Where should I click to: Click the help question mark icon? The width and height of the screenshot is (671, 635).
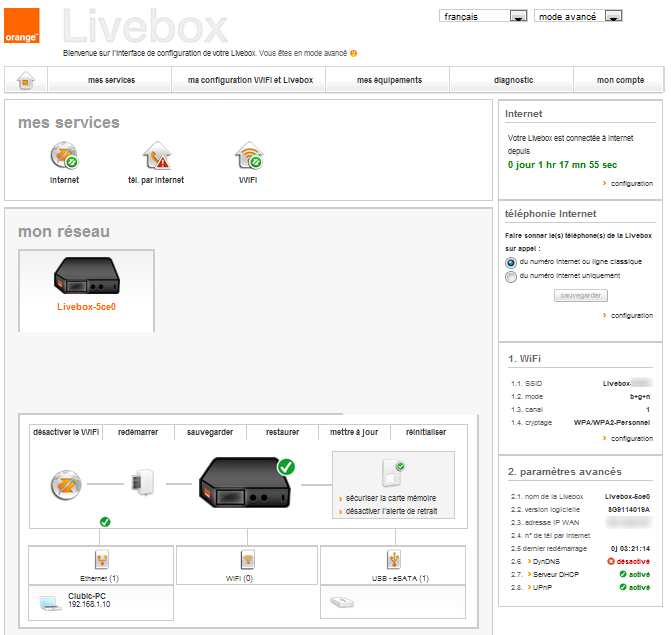coord(353,53)
